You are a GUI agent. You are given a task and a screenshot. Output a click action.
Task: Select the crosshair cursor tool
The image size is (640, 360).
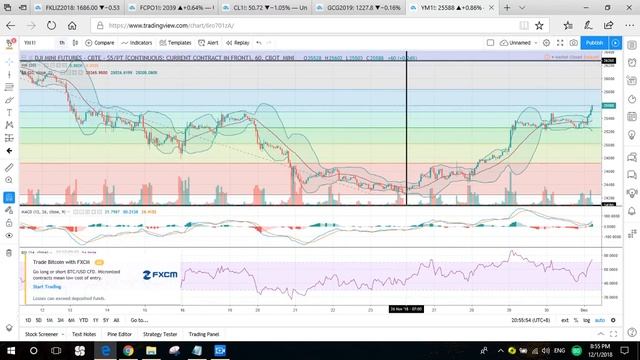(x=9, y=62)
